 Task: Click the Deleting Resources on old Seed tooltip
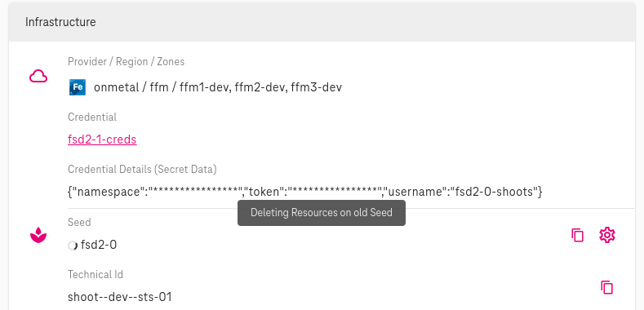322,213
